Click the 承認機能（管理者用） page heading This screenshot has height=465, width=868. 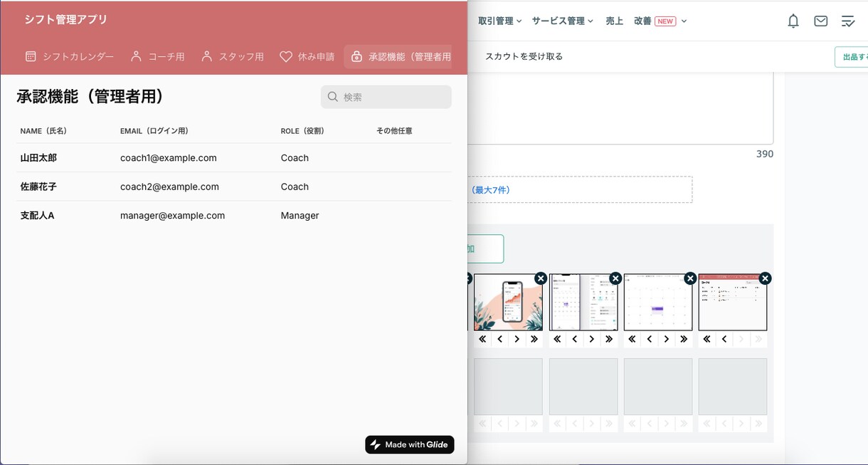click(x=90, y=97)
